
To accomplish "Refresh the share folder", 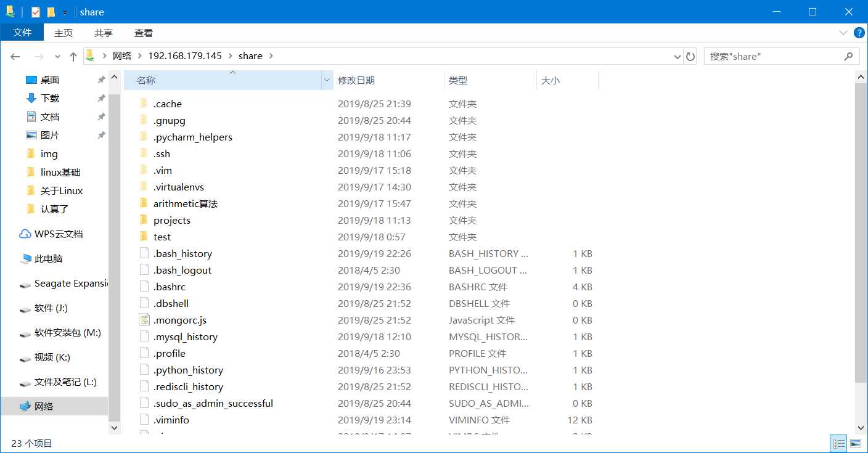I will 690,56.
